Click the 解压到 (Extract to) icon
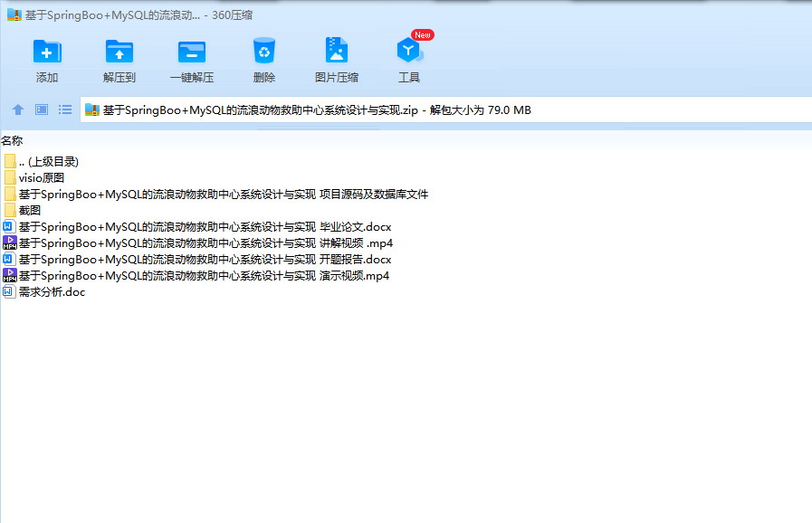 point(119,52)
